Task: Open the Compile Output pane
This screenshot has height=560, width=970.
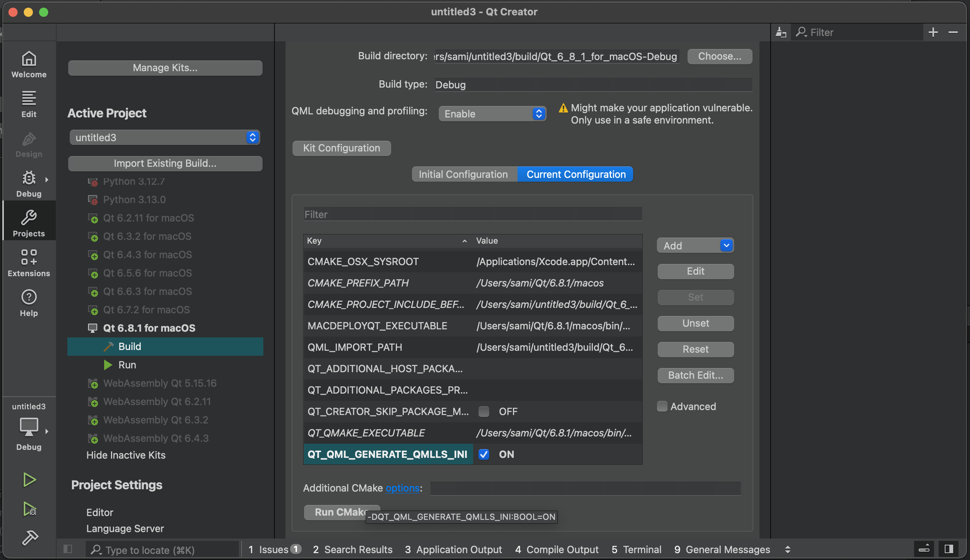Action: pyautogui.click(x=557, y=549)
